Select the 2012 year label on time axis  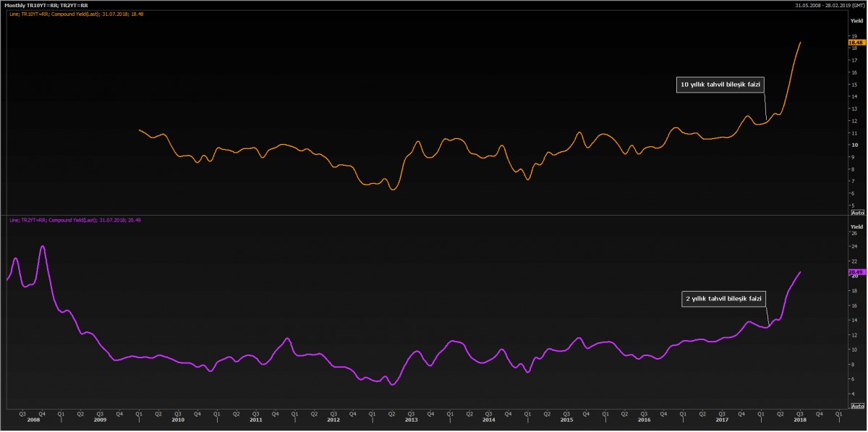click(333, 420)
